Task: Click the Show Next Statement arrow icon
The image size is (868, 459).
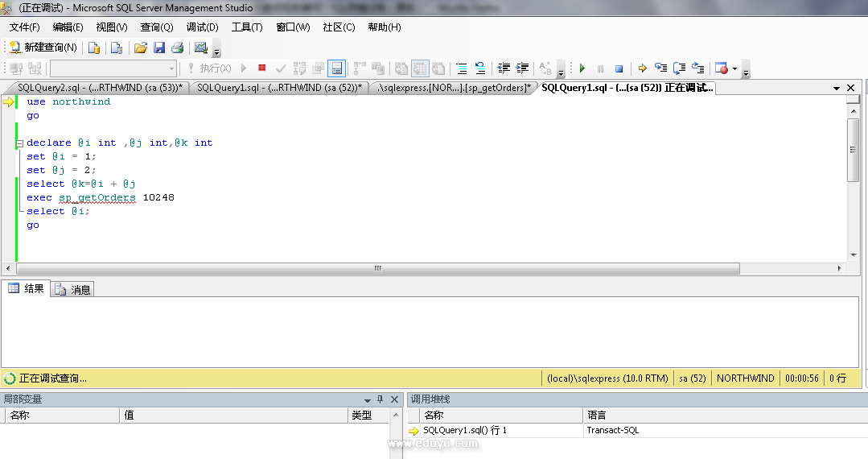Action: click(x=642, y=68)
